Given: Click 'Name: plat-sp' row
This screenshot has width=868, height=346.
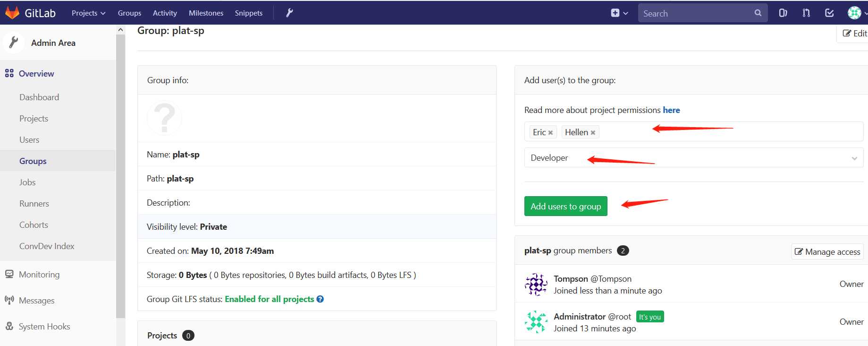Looking at the screenshot, I should [x=317, y=154].
